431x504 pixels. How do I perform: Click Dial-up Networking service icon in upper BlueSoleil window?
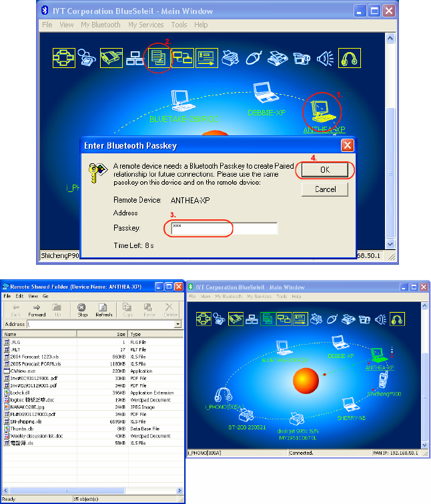[x=87, y=58]
